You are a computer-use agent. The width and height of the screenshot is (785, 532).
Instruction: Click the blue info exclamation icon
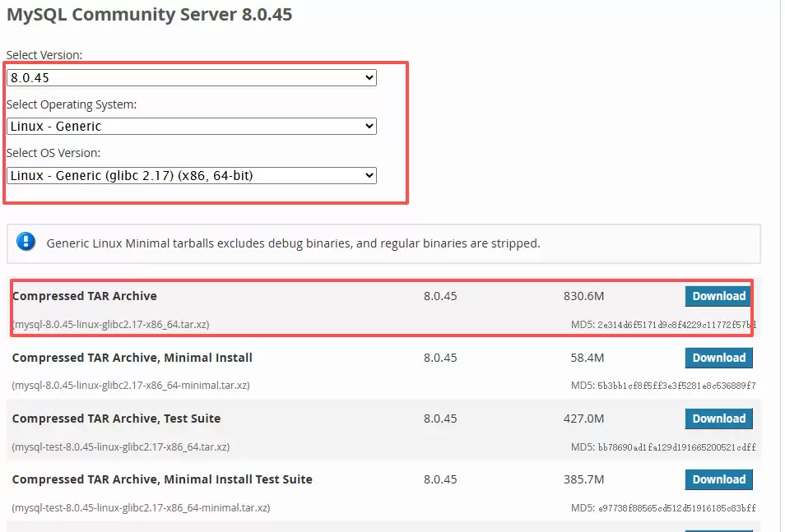(26, 243)
